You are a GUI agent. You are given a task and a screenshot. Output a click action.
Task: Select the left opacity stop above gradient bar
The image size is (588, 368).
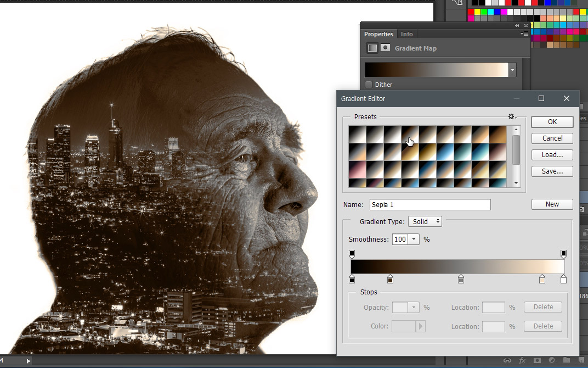352,254
